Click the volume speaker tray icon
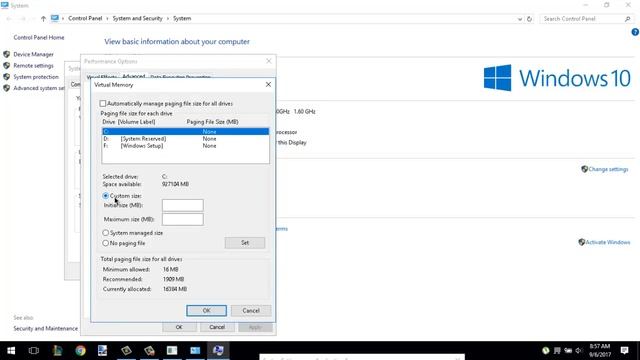The image size is (640, 360). pyautogui.click(x=578, y=351)
